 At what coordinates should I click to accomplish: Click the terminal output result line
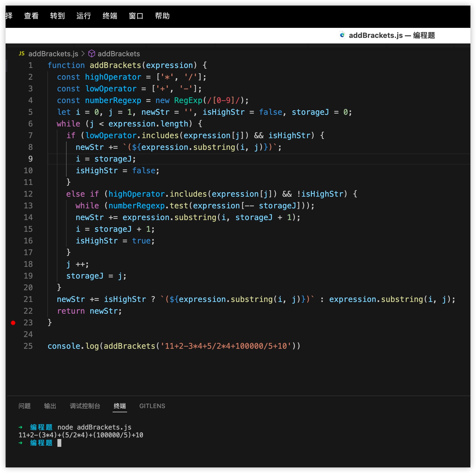click(81, 435)
